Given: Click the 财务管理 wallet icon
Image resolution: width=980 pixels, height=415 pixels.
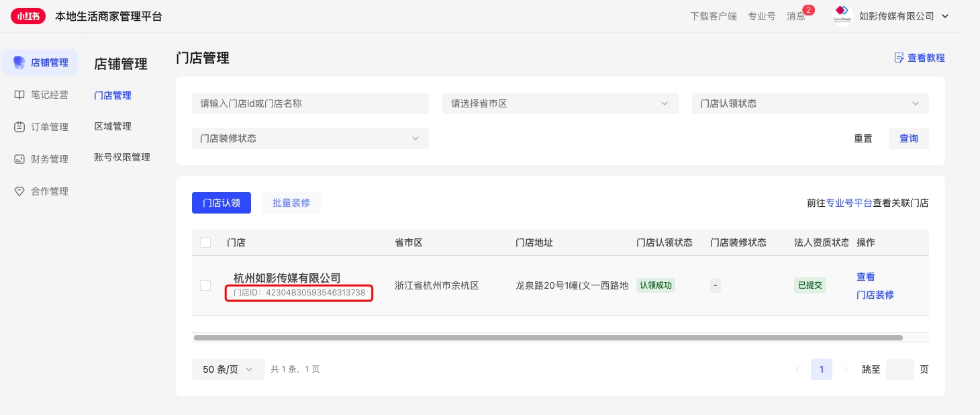Looking at the screenshot, I should (19, 159).
